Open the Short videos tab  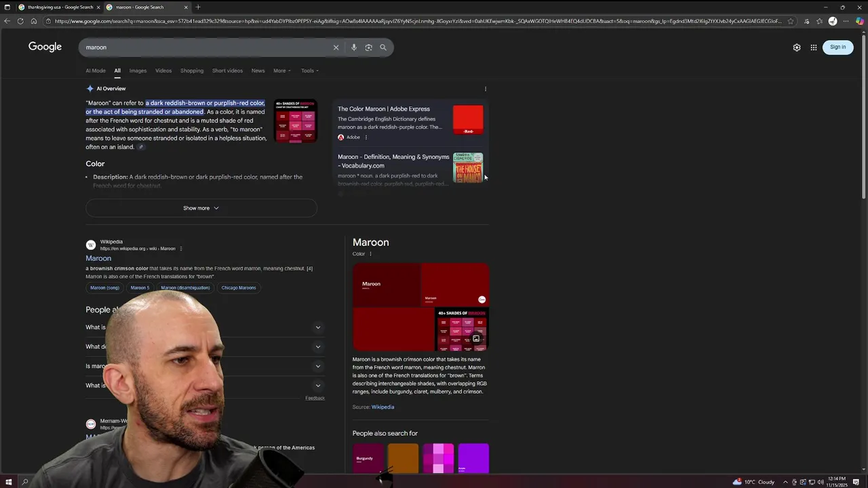click(x=227, y=70)
